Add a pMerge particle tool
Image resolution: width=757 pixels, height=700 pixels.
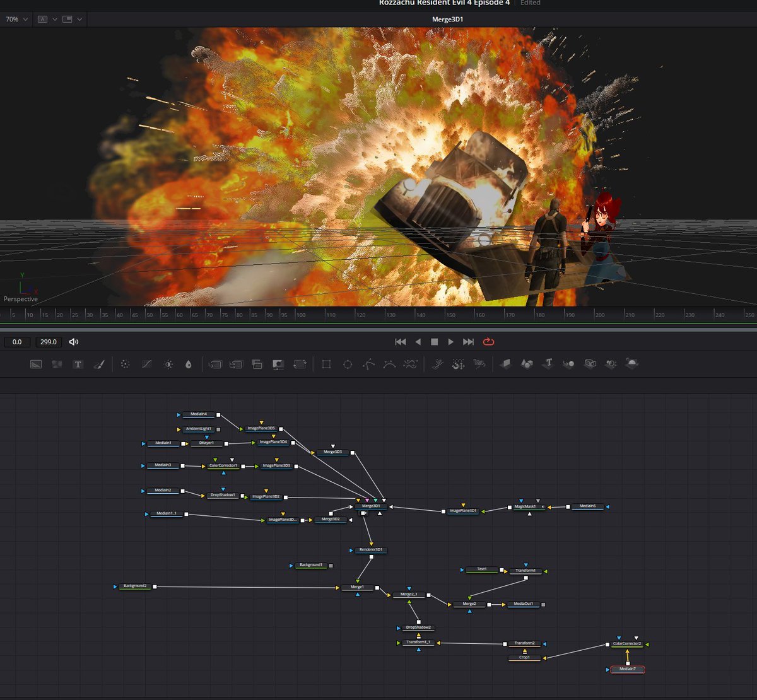(459, 365)
